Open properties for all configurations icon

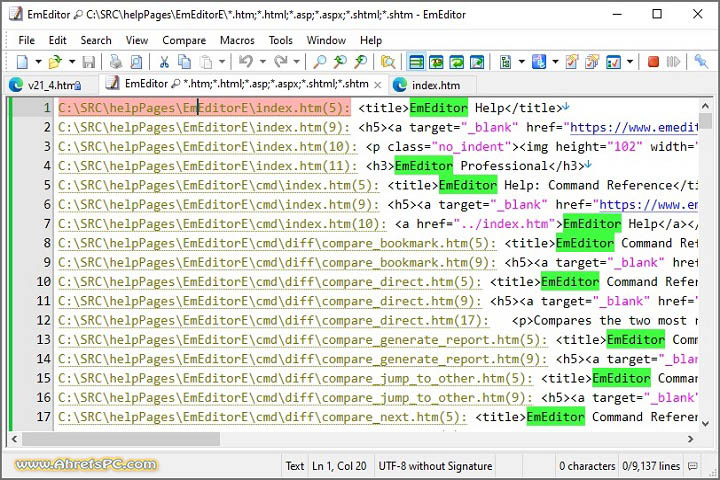click(x=592, y=62)
